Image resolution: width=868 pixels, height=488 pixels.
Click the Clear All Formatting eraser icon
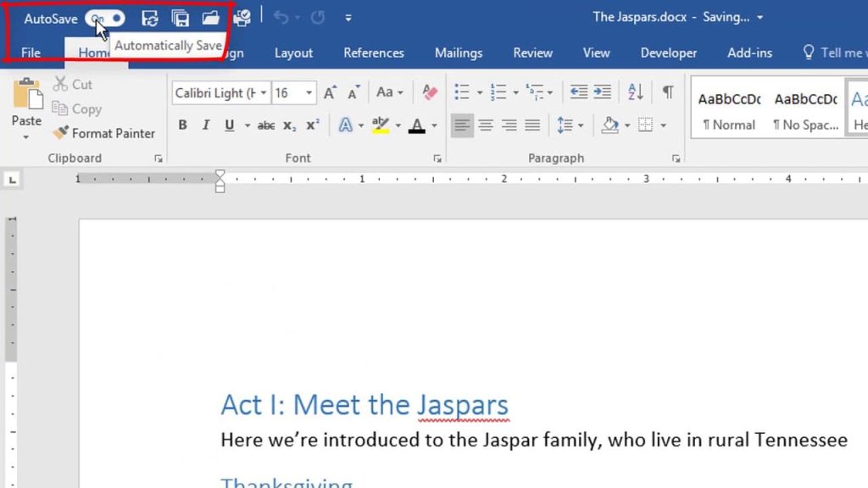coord(430,91)
